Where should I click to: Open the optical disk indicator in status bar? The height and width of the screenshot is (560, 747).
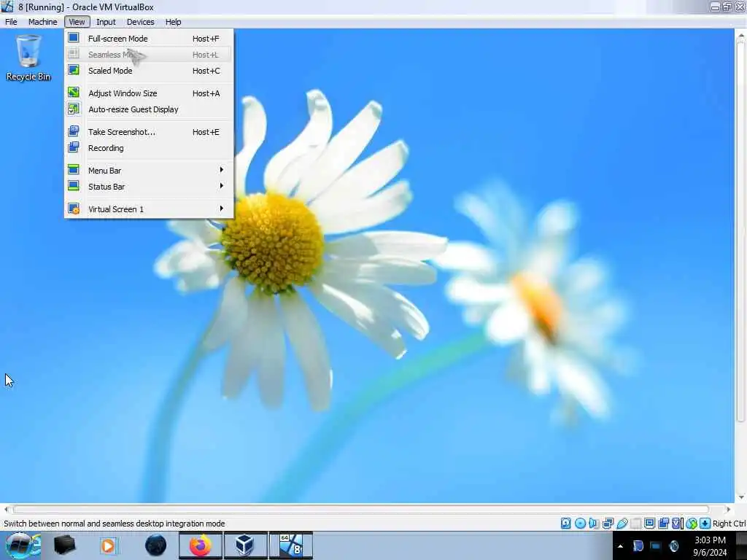point(580,524)
